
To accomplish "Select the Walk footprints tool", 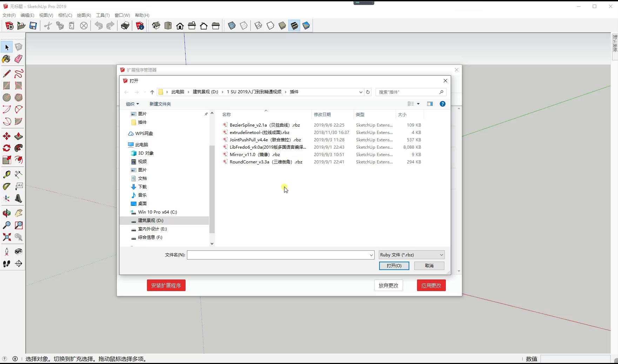I will click(x=6, y=263).
